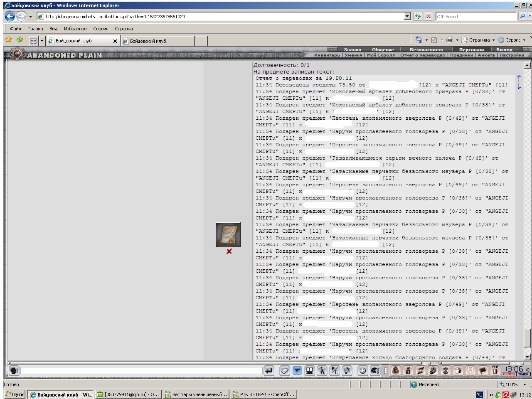The width and height of the screenshot is (532, 399).
Task: Click the Refresh page icon
Action: coord(418,17)
